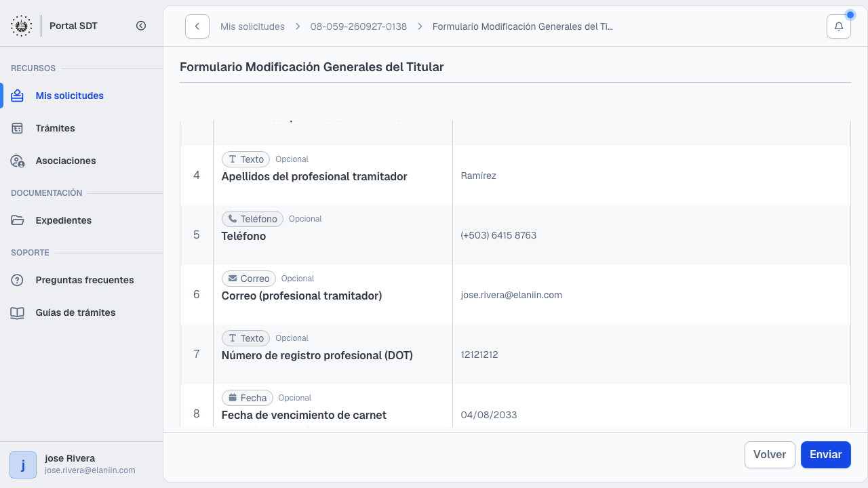
Task: Click the Expedientes folder icon
Action: (x=18, y=220)
